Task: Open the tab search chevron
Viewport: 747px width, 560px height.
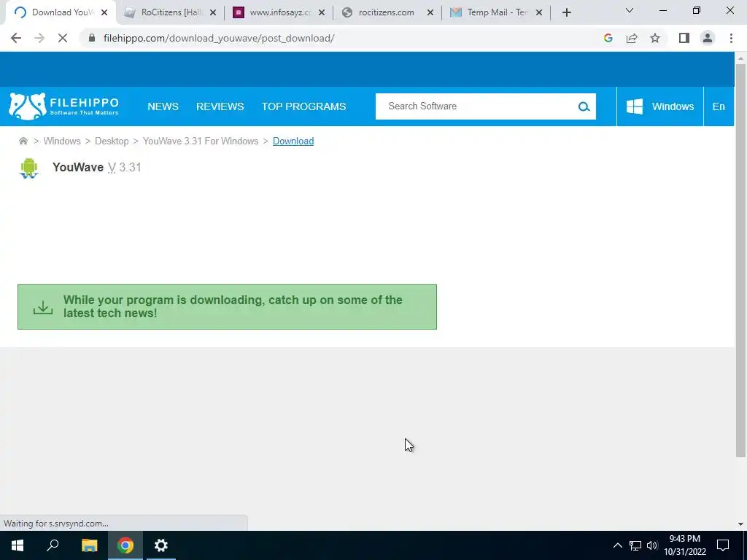Action: click(x=630, y=10)
